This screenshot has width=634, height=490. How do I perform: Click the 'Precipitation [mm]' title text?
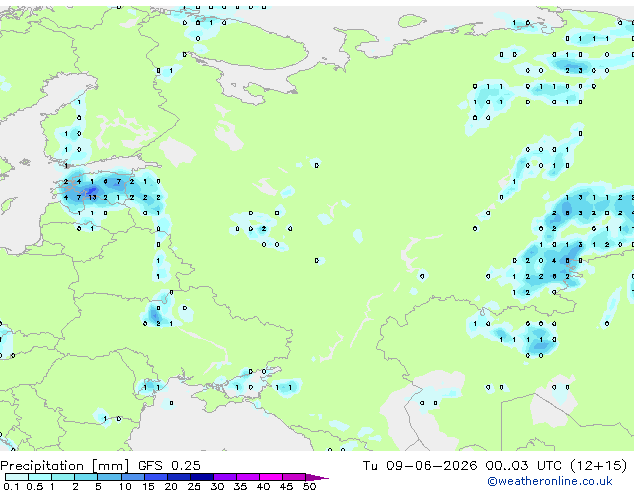point(65,466)
